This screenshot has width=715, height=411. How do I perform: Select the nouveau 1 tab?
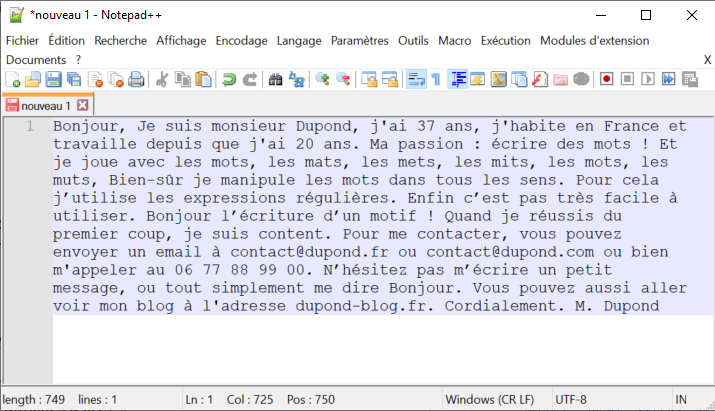point(45,105)
